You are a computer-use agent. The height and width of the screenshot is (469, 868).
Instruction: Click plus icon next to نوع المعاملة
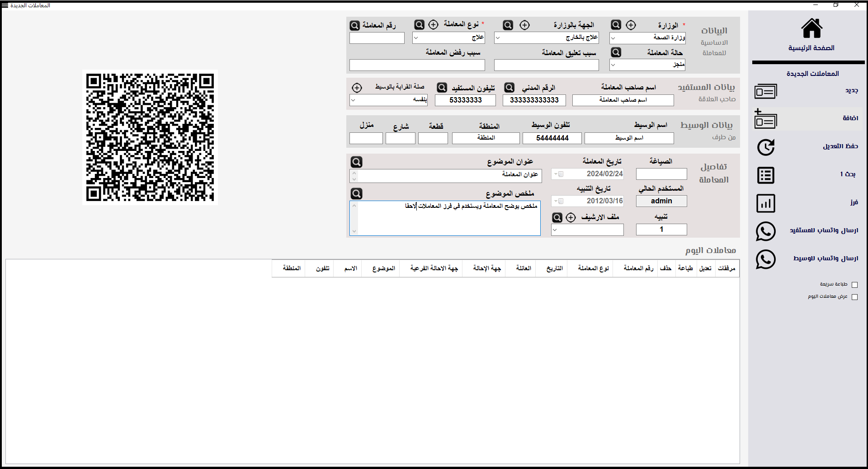click(433, 24)
